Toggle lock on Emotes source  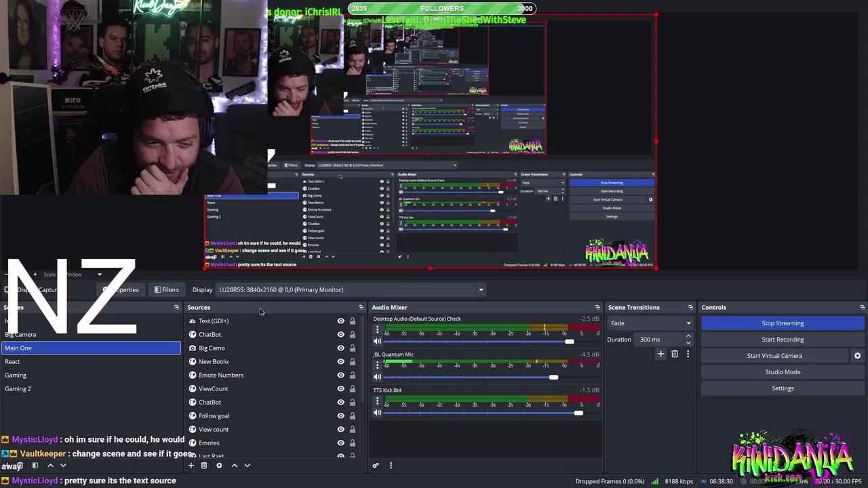coord(353,443)
